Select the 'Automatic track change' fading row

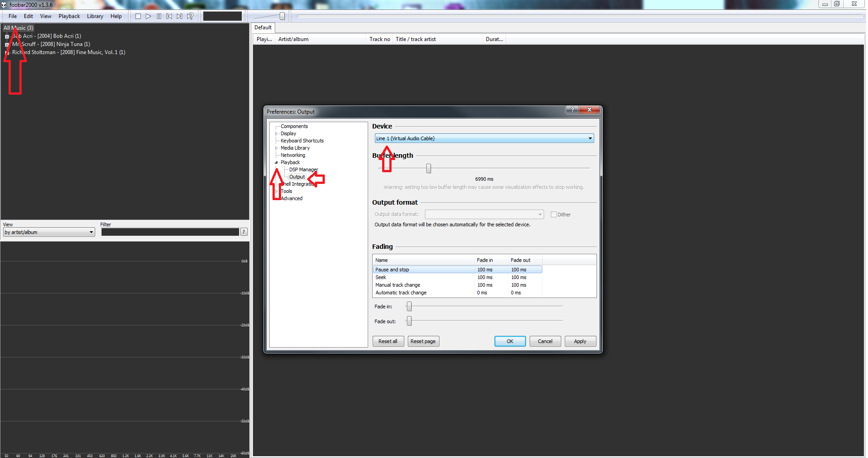[x=457, y=293]
